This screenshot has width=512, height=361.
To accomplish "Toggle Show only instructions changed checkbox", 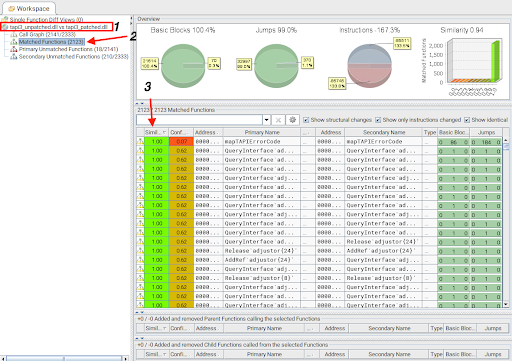I will (x=378, y=120).
